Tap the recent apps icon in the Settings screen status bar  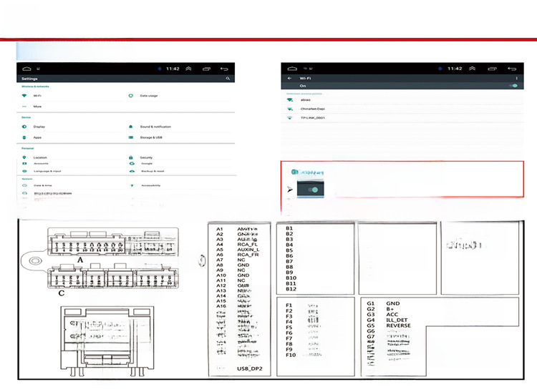pos(206,69)
